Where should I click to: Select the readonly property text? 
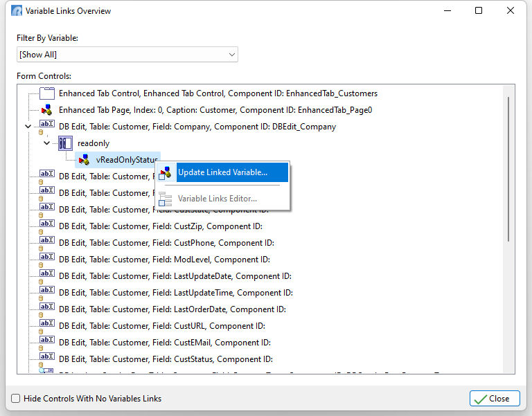click(94, 143)
